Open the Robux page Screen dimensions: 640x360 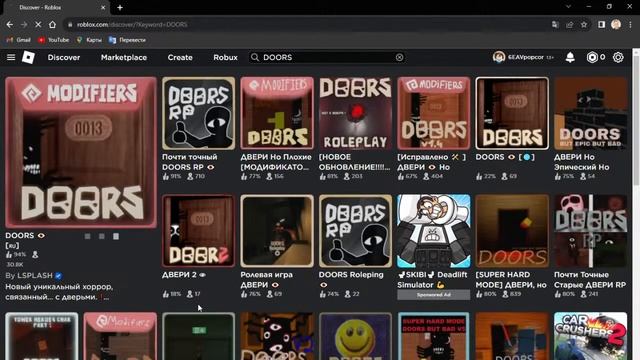pyautogui.click(x=225, y=58)
